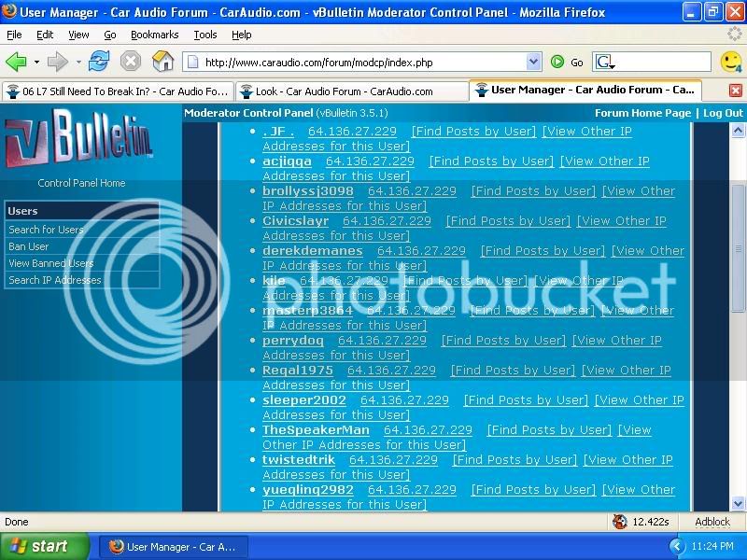
Task: Open the Bookmarks menu
Action: click(155, 35)
